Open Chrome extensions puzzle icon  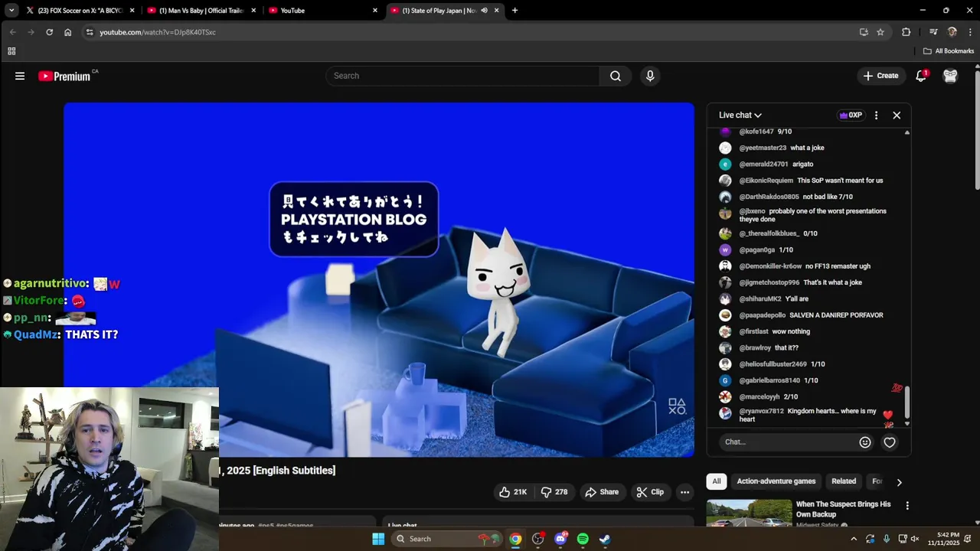click(x=906, y=32)
